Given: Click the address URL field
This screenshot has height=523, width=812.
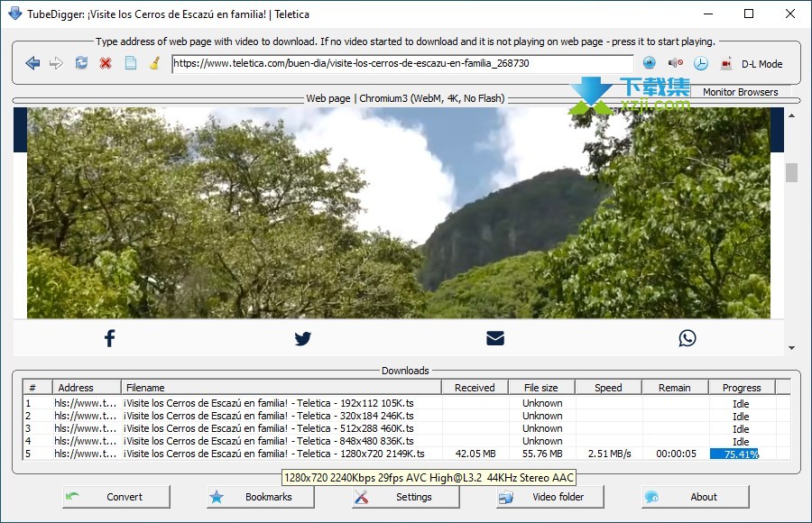Looking at the screenshot, I should tap(402, 64).
